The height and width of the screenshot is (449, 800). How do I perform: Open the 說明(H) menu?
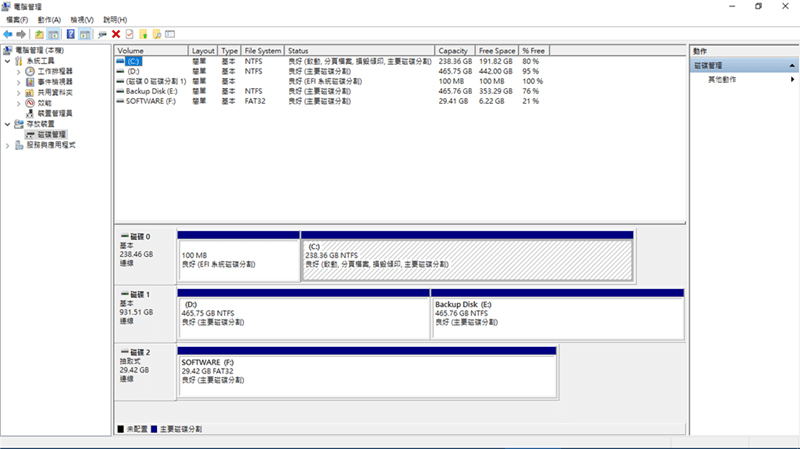coord(115,19)
